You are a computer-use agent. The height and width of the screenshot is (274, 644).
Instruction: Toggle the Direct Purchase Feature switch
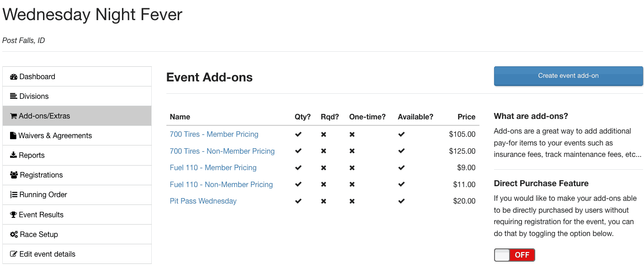click(x=514, y=255)
